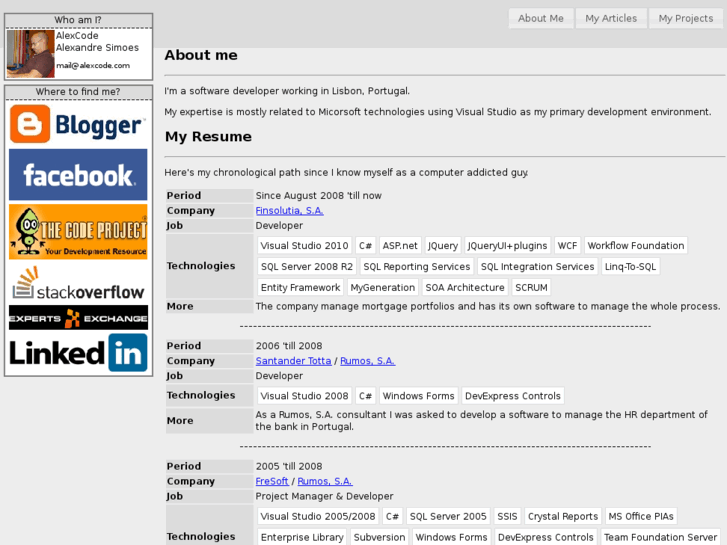The image size is (727, 545).
Task: Click the 2006 'till 2008 period value
Action: click(289, 346)
